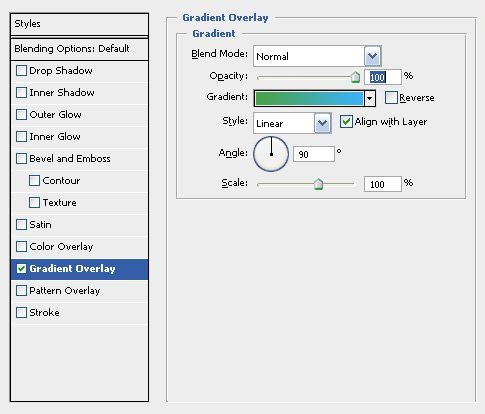
Task: Tick the Inner Shadow checkbox
Action: pyautogui.click(x=21, y=93)
